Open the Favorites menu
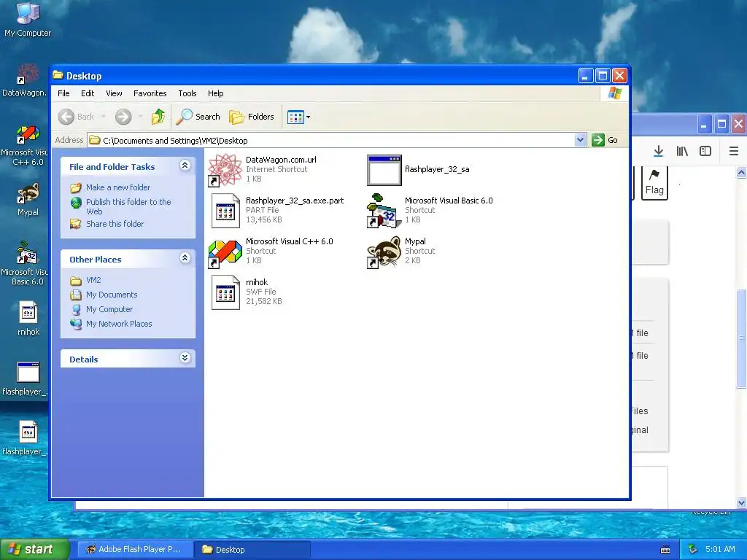747x560 pixels. pos(150,93)
